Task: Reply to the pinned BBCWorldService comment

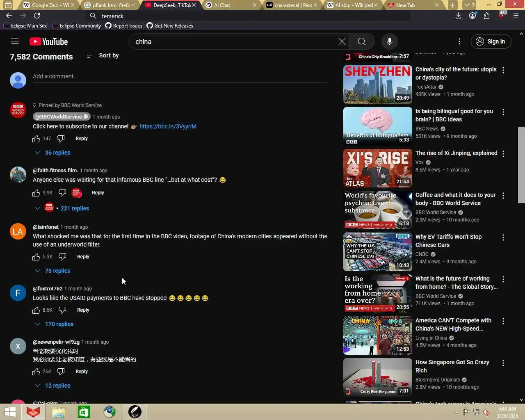Action: pos(82,139)
